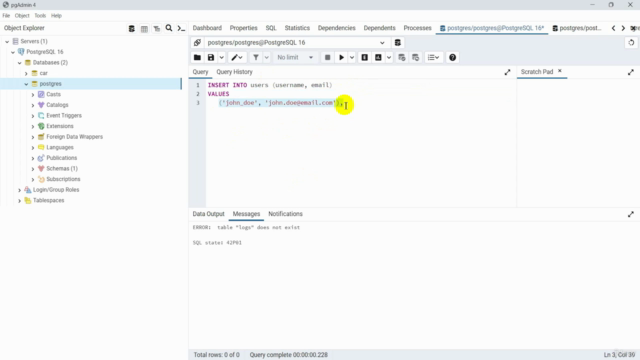
Task: Select the Extensions tree item
Action: tap(60, 126)
